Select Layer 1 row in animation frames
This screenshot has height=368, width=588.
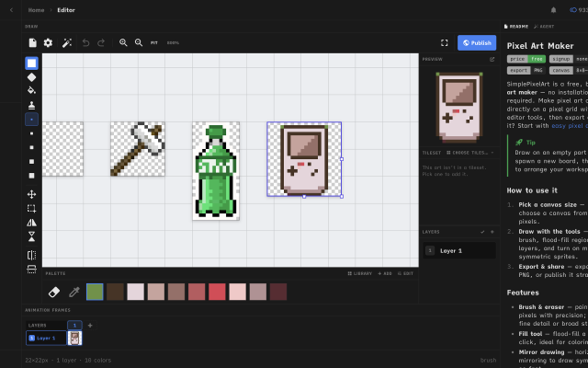point(46,338)
